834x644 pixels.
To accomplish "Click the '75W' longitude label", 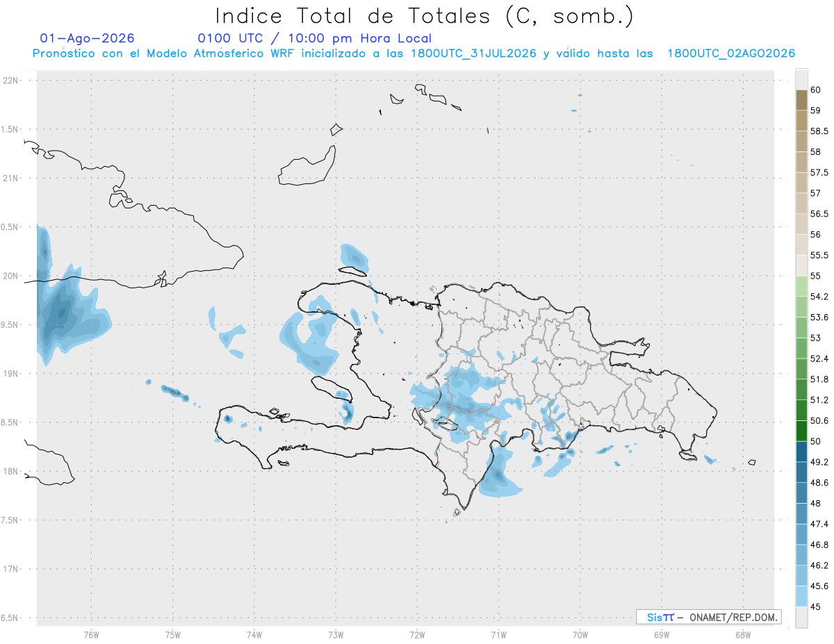I will pyautogui.click(x=173, y=635).
